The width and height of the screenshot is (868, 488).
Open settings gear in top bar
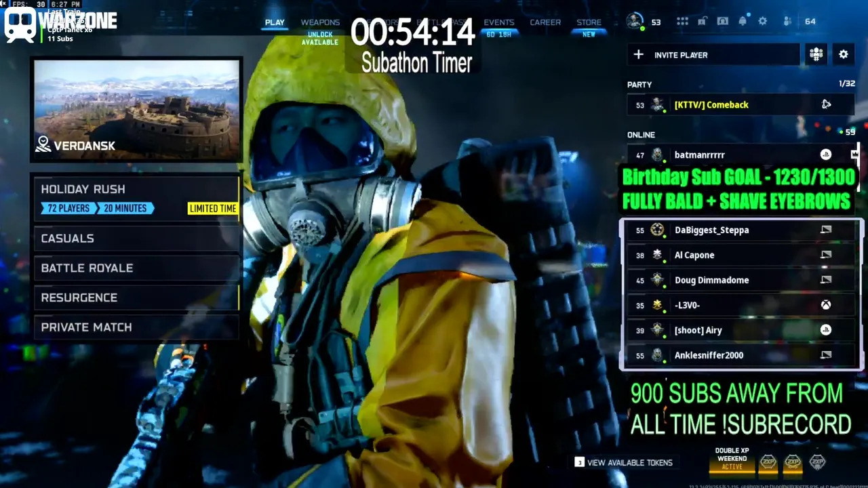point(763,21)
